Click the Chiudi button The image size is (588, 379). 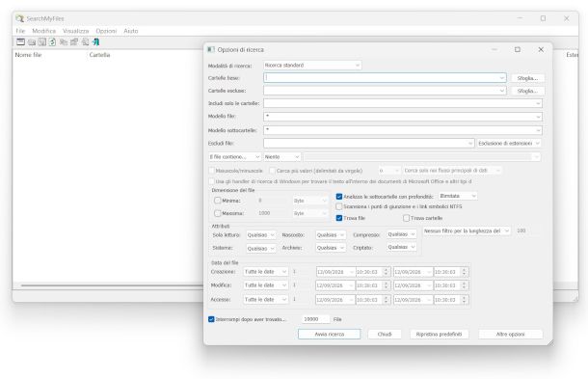385,334
